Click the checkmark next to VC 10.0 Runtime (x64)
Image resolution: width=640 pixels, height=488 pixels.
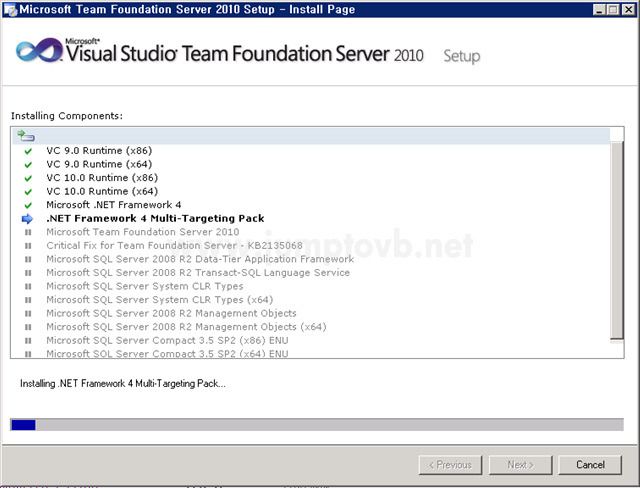[28, 192]
